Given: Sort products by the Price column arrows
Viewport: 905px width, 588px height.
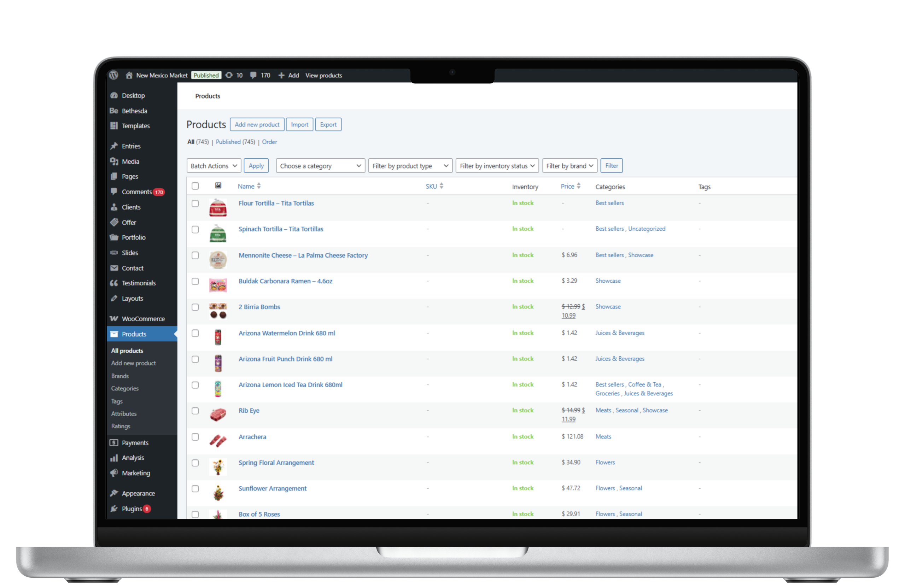Looking at the screenshot, I should click(x=578, y=186).
